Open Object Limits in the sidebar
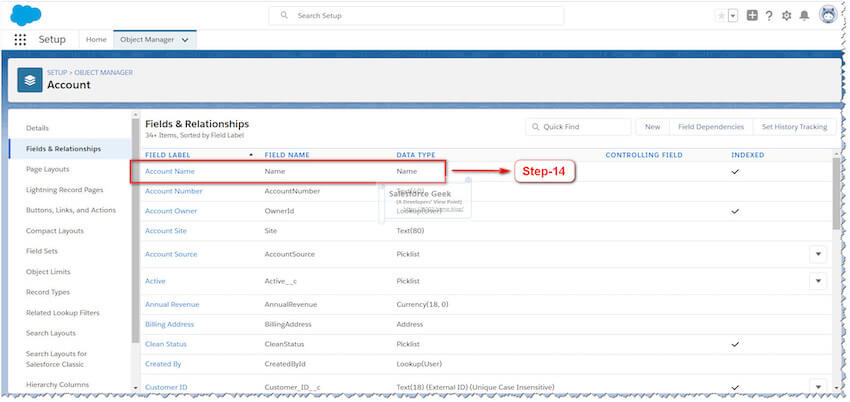This screenshot has height=402, width=850. (48, 272)
